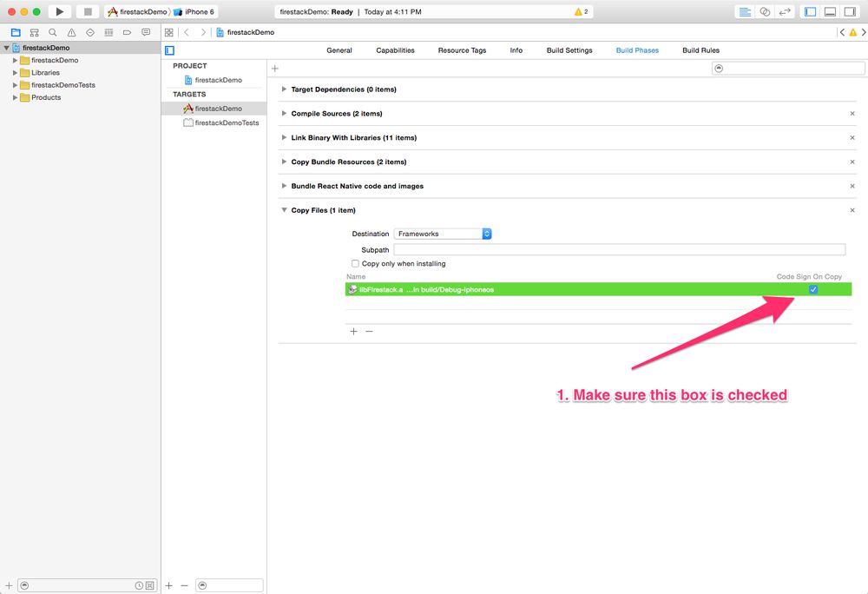The image size is (868, 594).
Task: Remove the selected target with minus button
Action: pyautogui.click(x=184, y=585)
